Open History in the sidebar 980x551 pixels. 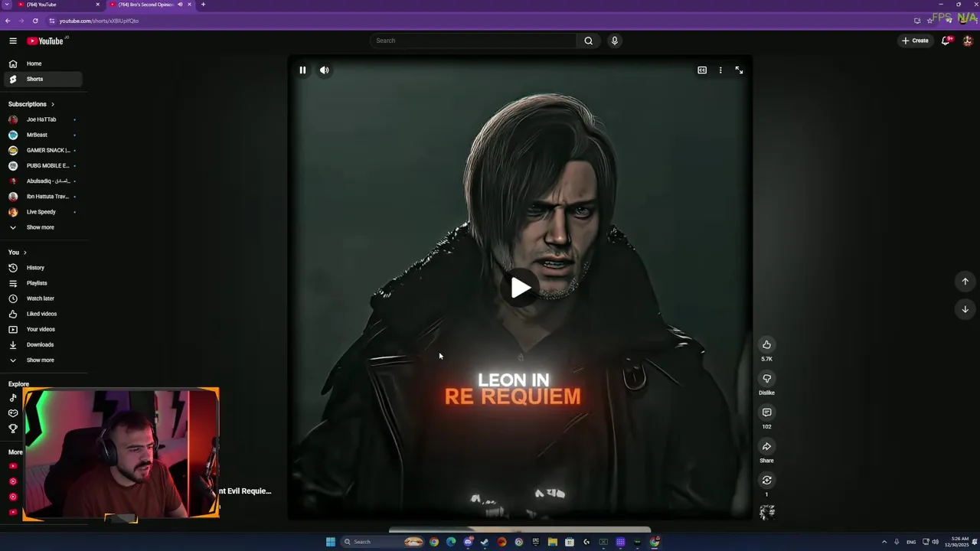(43, 268)
